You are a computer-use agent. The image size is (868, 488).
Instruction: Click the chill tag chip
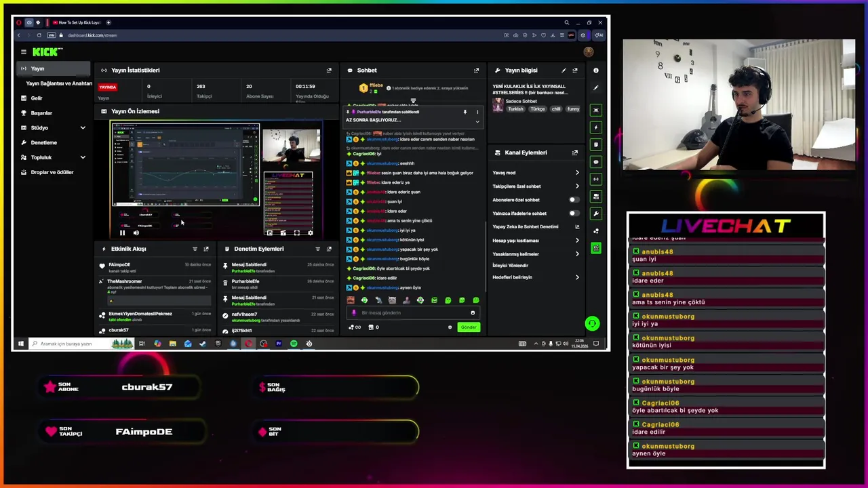point(556,109)
